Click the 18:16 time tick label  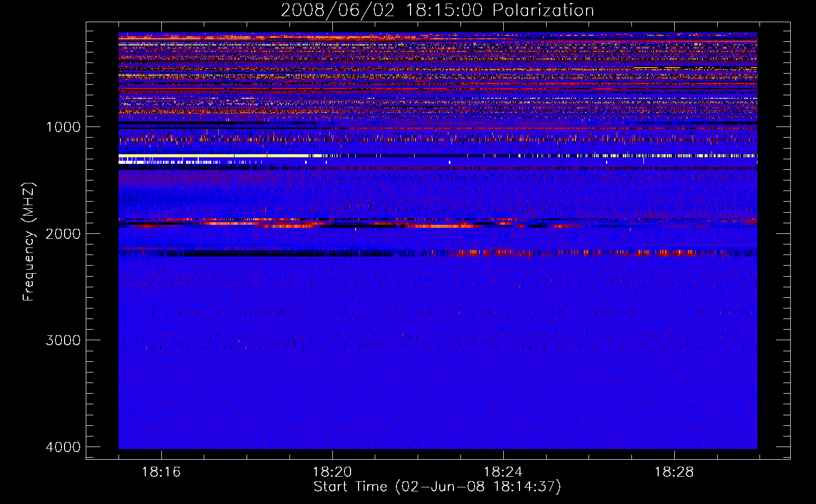[161, 472]
